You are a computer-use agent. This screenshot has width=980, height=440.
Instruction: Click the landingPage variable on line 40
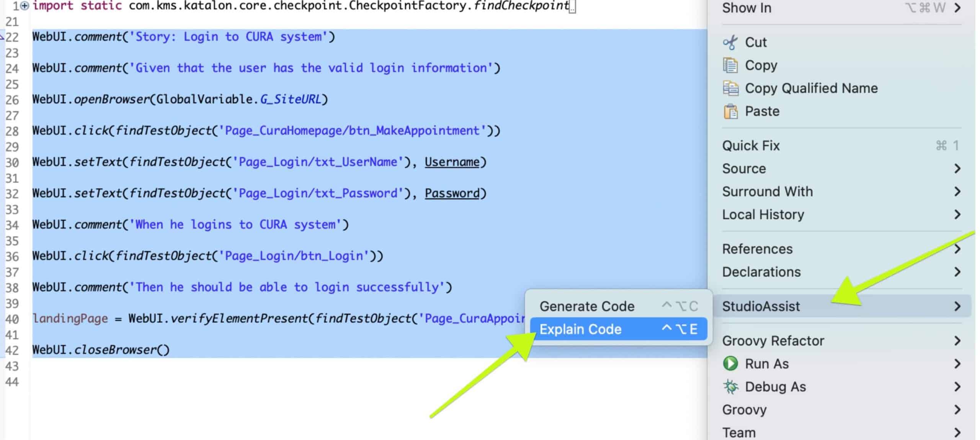point(70,319)
